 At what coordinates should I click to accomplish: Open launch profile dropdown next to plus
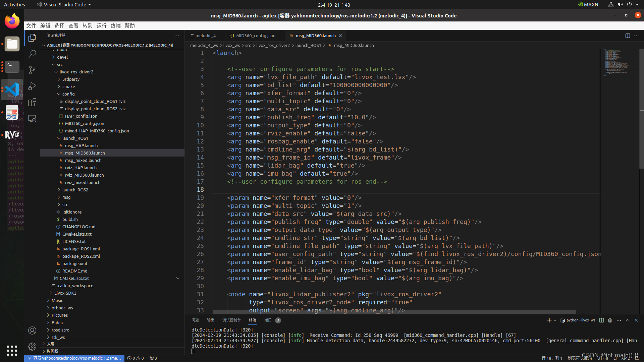pos(555,320)
